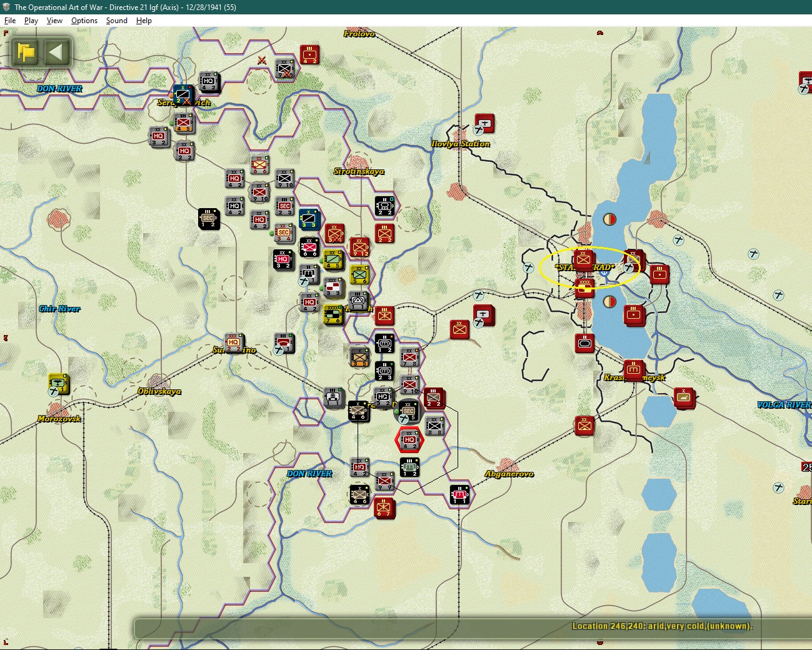The image size is (812, 650).
Task: Select yellow XXXX unit marked 7 6
Action: coord(334,314)
